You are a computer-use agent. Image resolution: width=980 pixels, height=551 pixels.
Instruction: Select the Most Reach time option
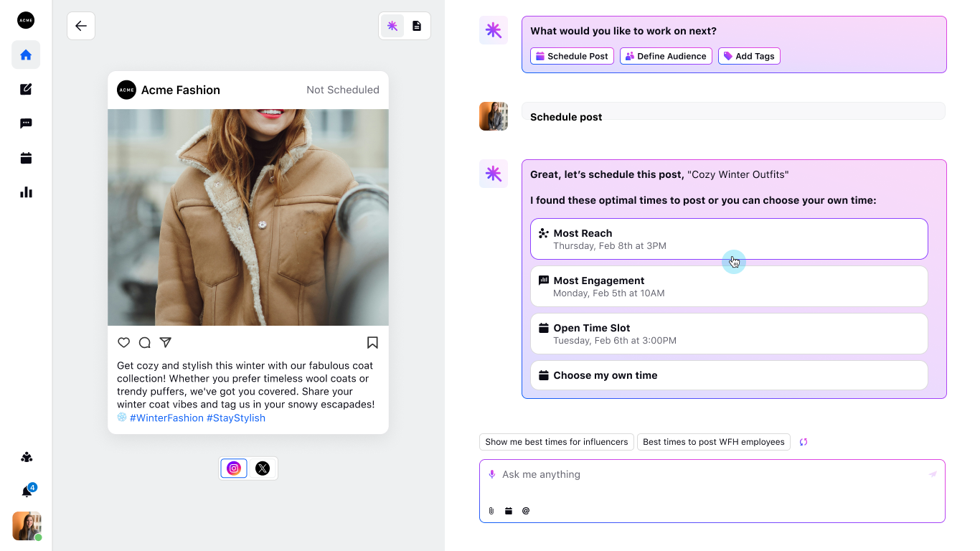pos(728,239)
